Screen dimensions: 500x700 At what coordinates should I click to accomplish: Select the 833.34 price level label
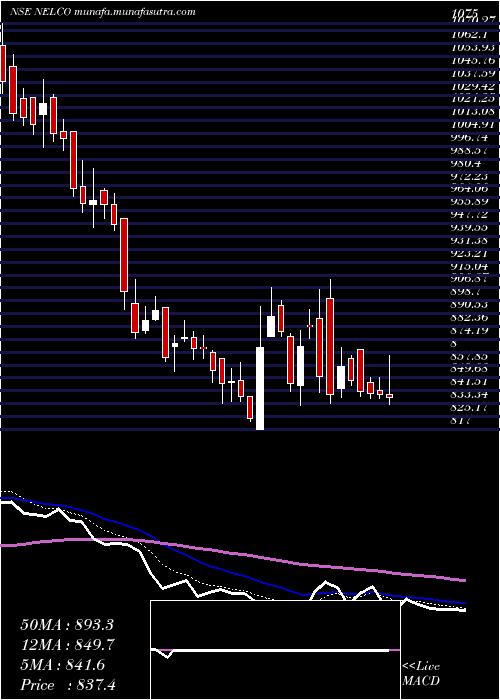(470, 395)
